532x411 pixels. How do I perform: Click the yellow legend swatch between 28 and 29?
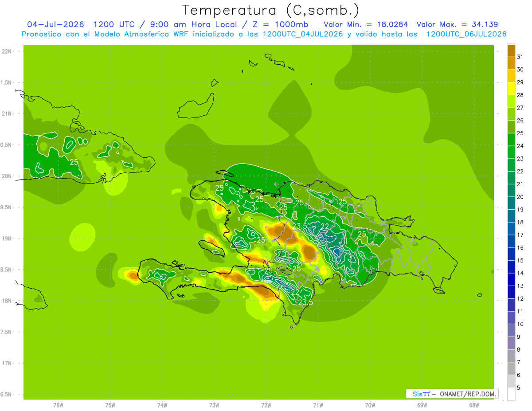pos(511,89)
